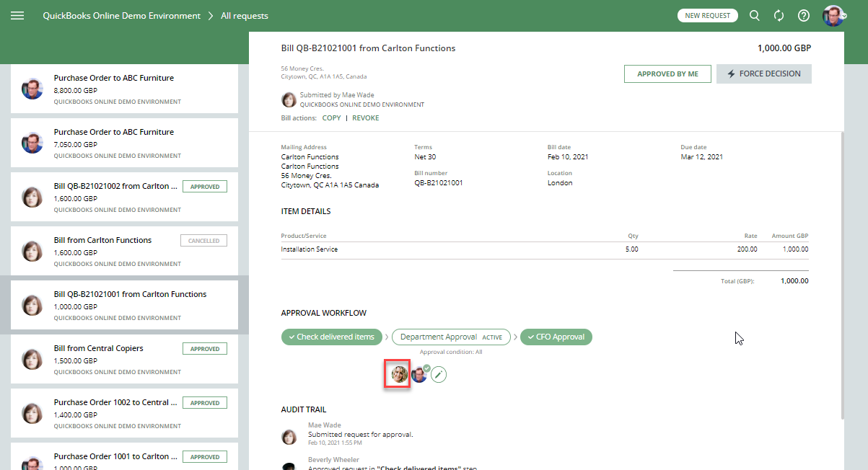Click APPROVED badge on Central Copiers bill

point(205,349)
